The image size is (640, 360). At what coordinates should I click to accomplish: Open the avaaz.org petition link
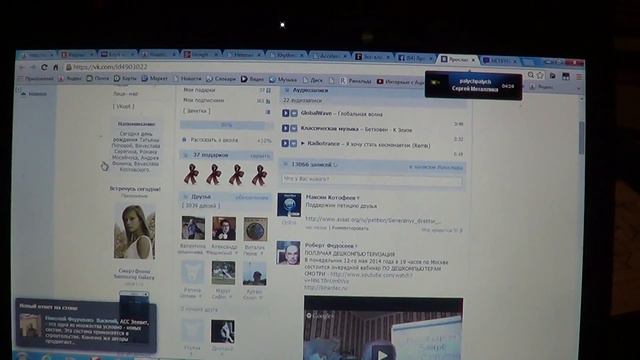(373, 220)
